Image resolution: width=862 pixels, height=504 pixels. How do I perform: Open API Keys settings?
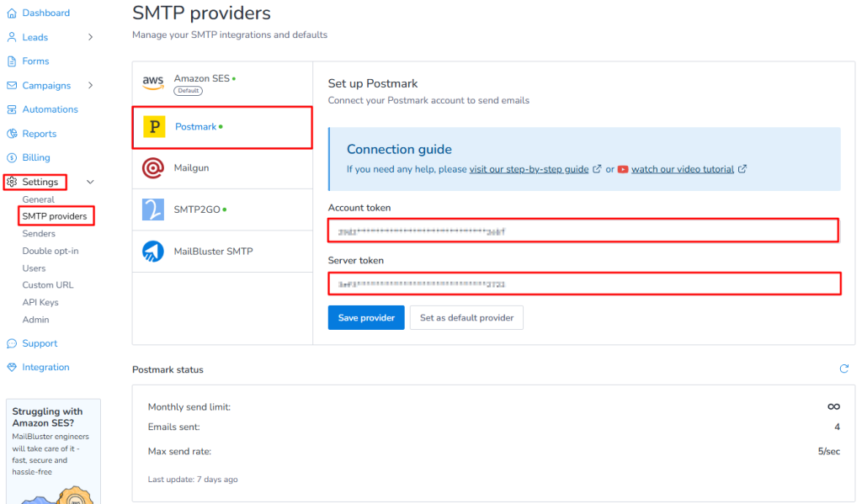[40, 302]
